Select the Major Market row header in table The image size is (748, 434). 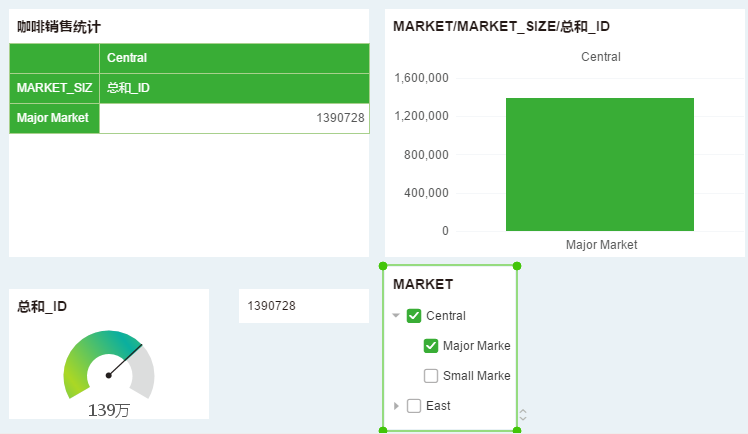[55, 118]
